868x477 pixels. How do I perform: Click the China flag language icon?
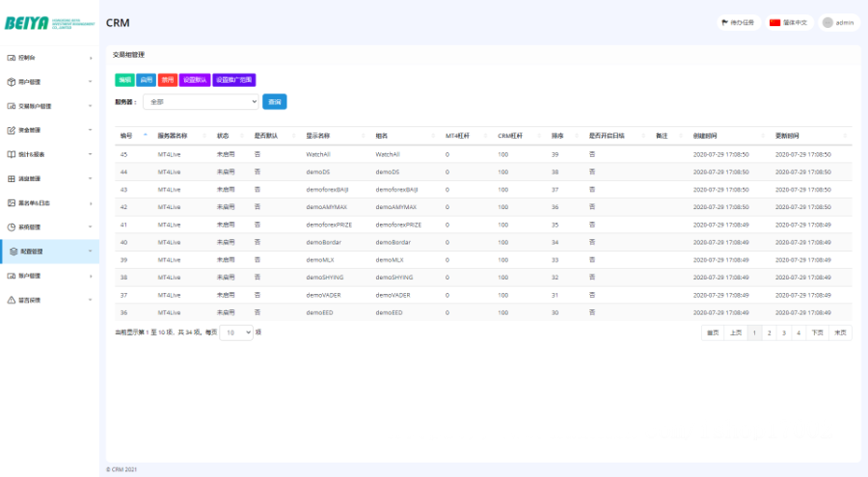(774, 22)
